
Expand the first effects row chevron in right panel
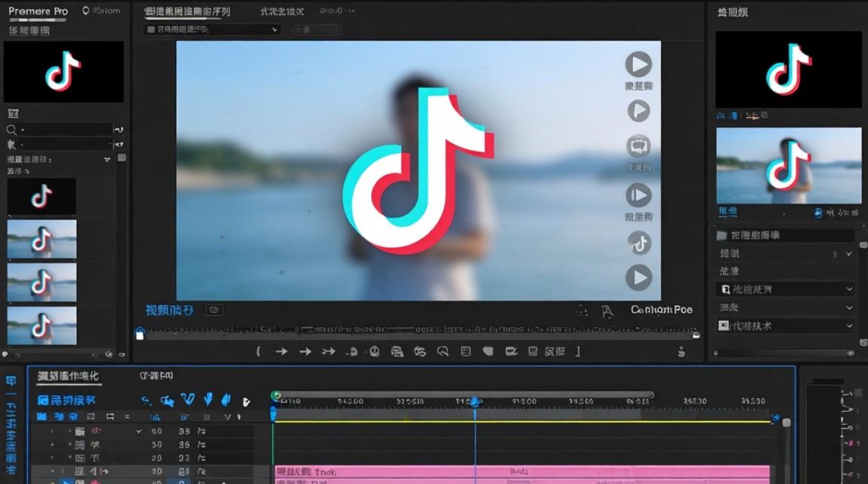849,254
